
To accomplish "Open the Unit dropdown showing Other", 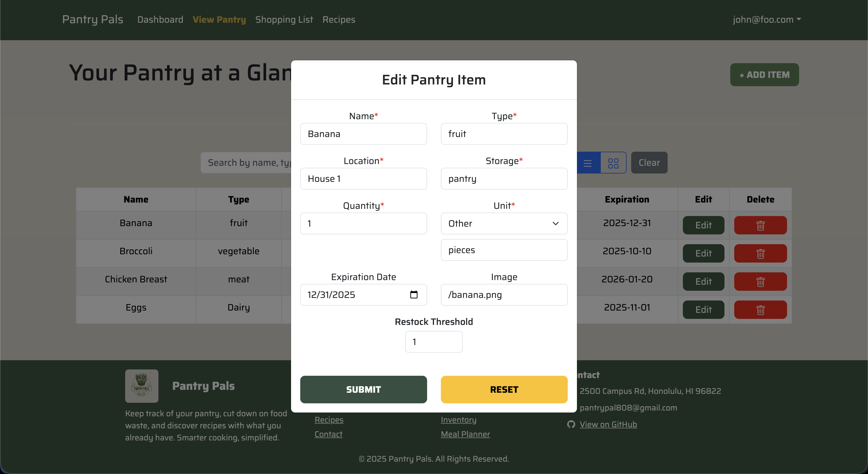I will coord(504,223).
